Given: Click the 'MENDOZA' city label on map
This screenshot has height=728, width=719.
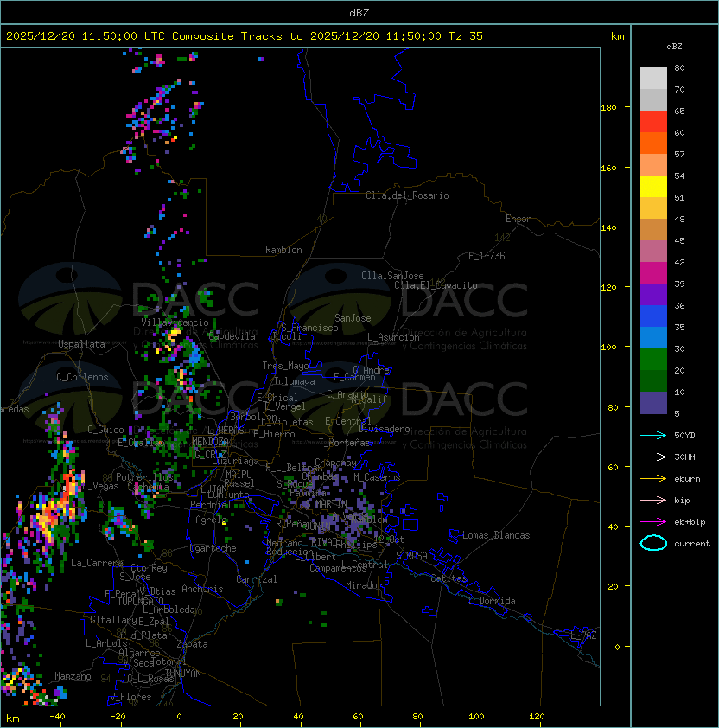Looking at the screenshot, I should 210,441.
